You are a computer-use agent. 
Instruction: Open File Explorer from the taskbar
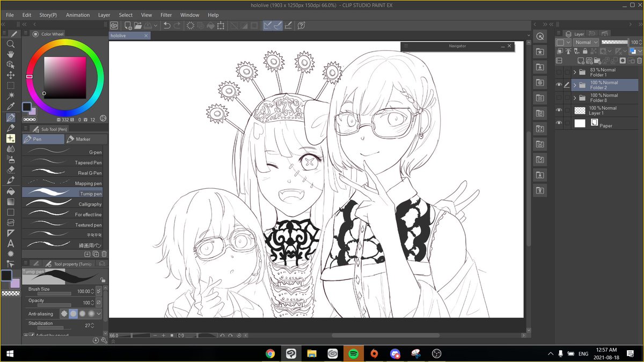[x=312, y=353]
